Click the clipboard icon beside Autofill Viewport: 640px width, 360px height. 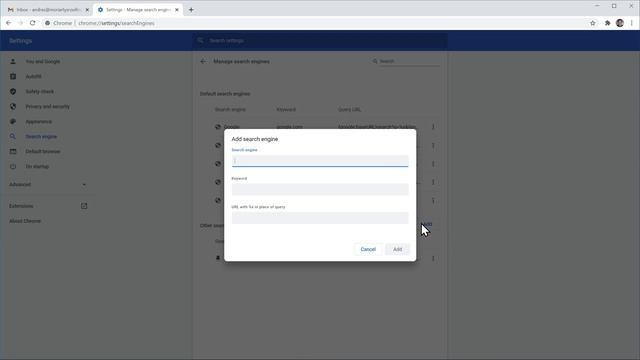coord(13,77)
